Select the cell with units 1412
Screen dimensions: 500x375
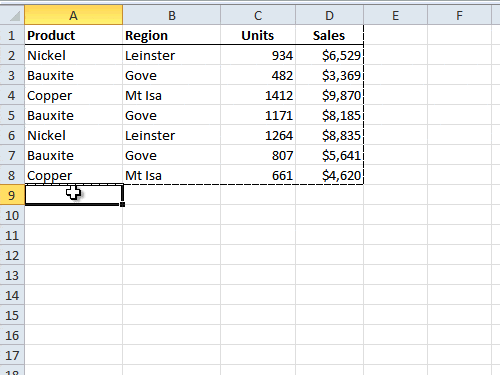(x=258, y=95)
